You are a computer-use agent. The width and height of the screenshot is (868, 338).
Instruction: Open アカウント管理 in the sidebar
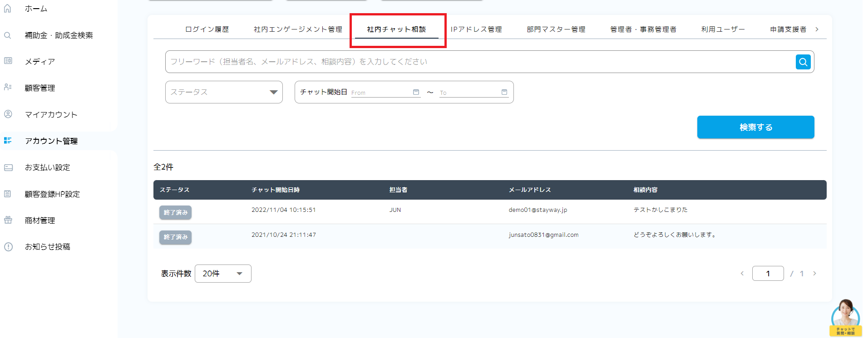coord(51,141)
